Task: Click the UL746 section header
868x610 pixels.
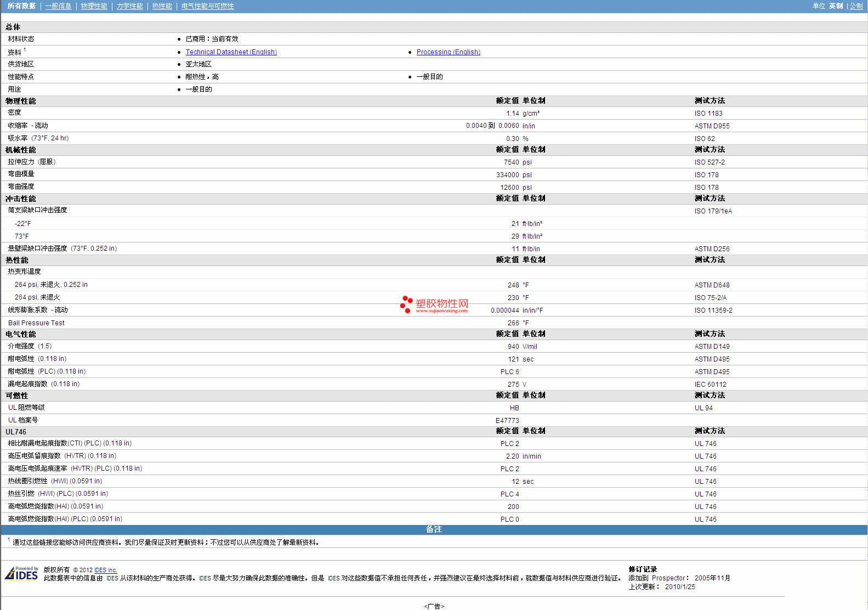Action: click(x=16, y=432)
